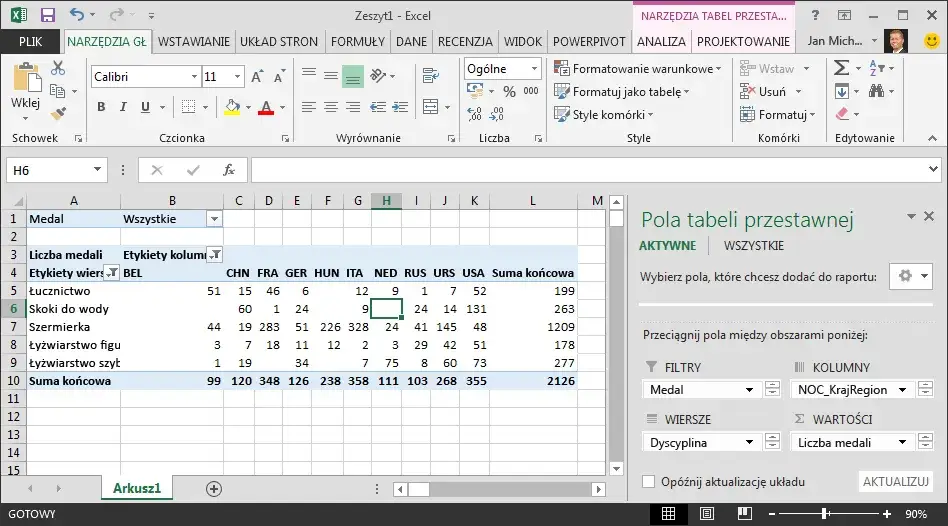Open the ANALIZA ribbon tab
Image resolution: width=948 pixels, height=526 pixels.
click(x=661, y=41)
